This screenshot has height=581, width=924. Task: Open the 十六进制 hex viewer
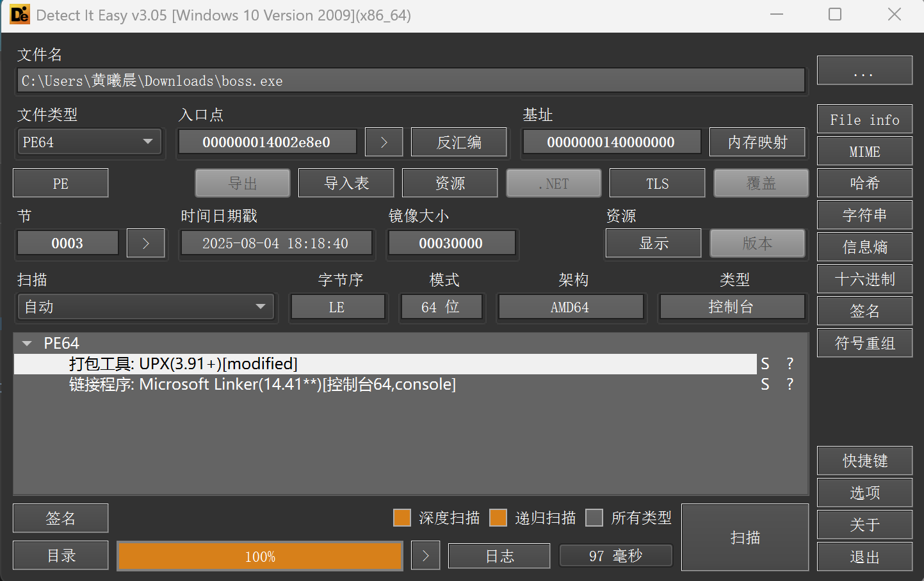click(864, 279)
